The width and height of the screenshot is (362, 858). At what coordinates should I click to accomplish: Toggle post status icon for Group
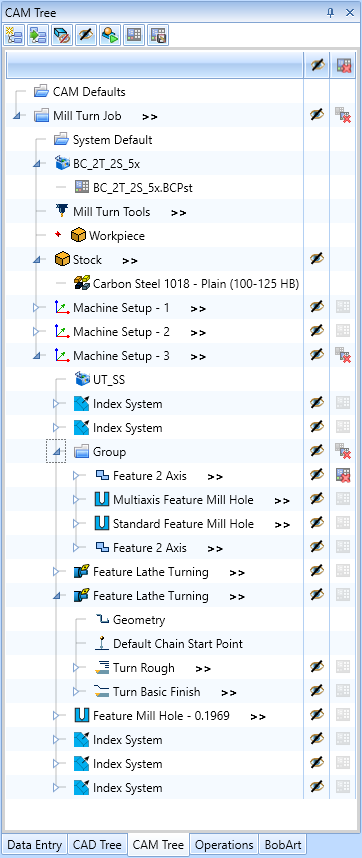coord(343,451)
